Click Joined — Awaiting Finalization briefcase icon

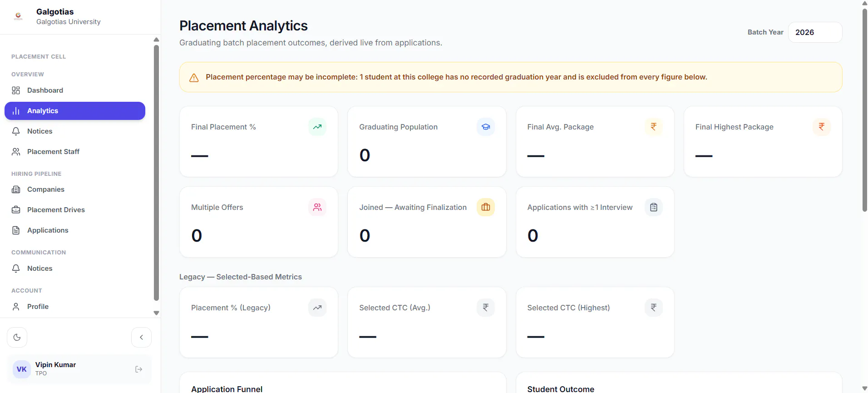click(486, 207)
